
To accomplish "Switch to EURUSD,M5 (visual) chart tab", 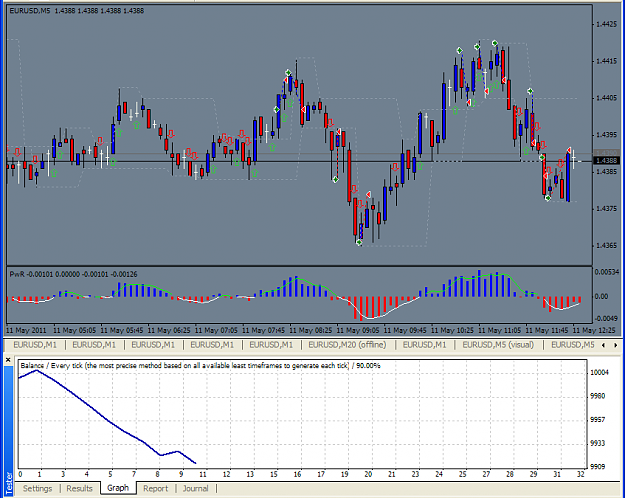I will pos(498,345).
